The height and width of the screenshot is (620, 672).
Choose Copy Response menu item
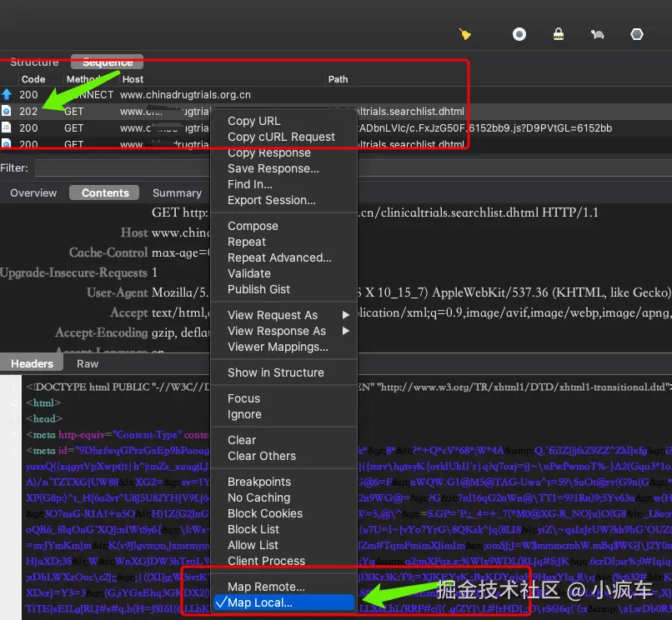283,152
